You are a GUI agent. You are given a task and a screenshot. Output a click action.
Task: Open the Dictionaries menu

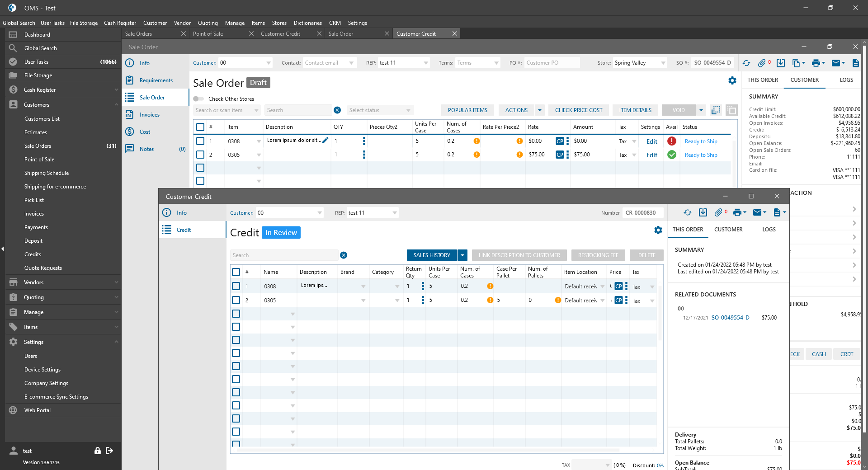pyautogui.click(x=307, y=23)
